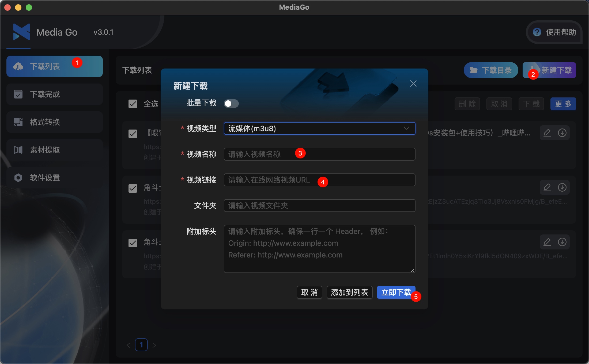Toggle the 批量下载 switch on

pos(231,103)
